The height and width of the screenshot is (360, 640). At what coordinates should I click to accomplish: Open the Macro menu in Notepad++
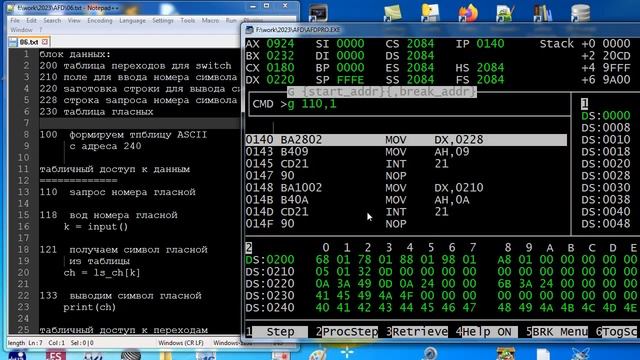[210, 20]
